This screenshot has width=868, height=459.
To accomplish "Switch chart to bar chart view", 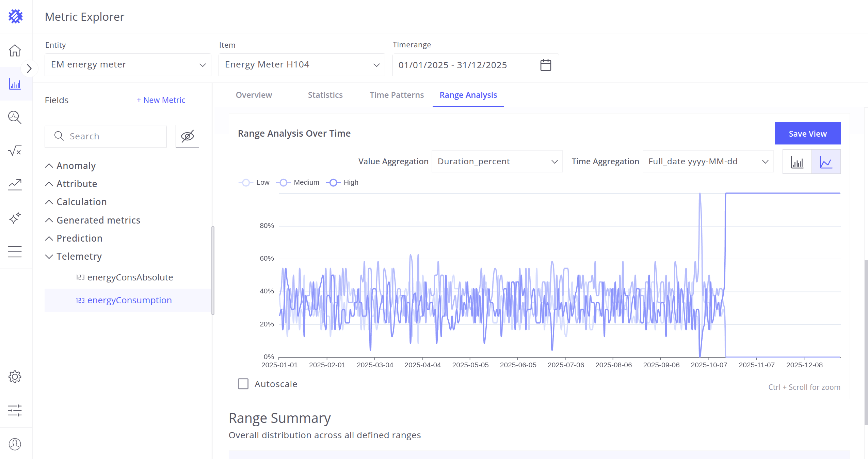I will (797, 162).
